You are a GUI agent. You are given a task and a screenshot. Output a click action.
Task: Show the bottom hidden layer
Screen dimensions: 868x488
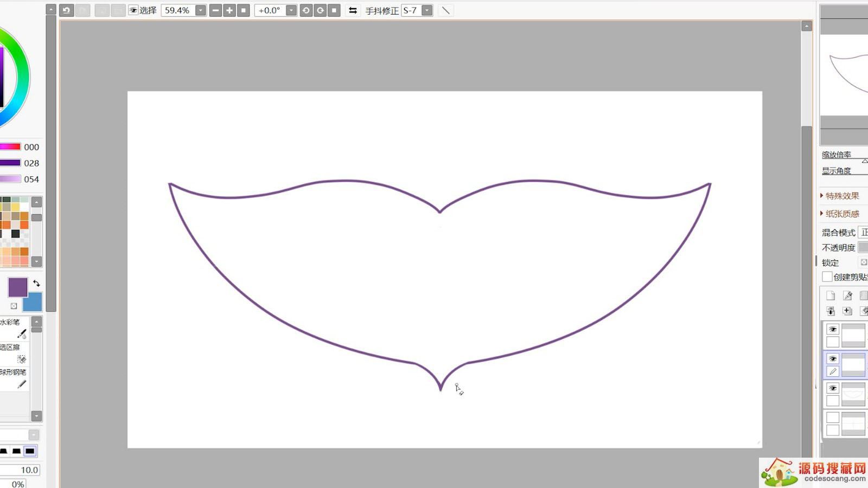833,417
